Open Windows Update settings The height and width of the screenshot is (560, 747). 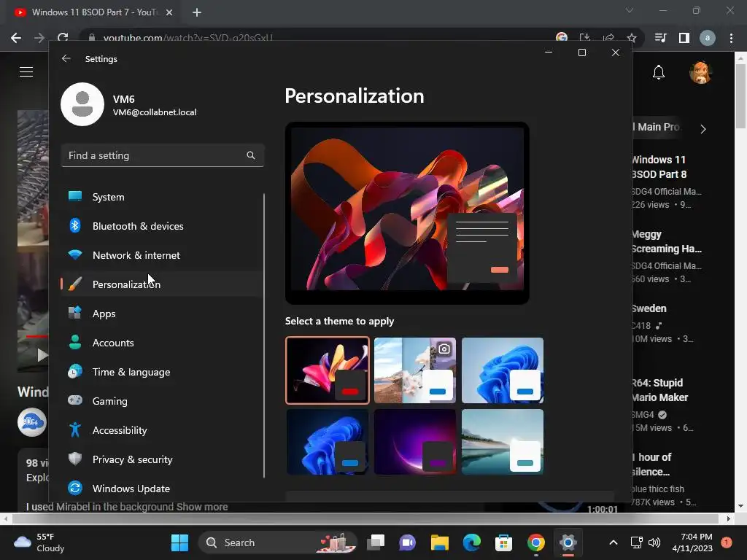tap(162, 488)
